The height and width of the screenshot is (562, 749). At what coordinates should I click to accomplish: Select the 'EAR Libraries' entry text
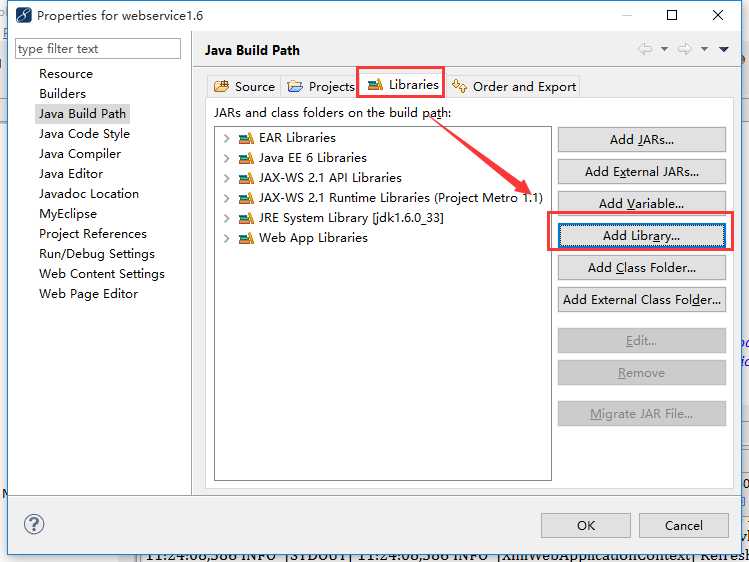(297, 138)
